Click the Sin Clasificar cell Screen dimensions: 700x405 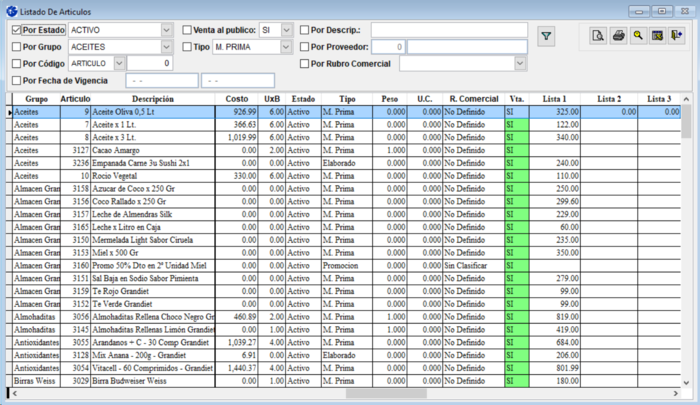pos(474,266)
